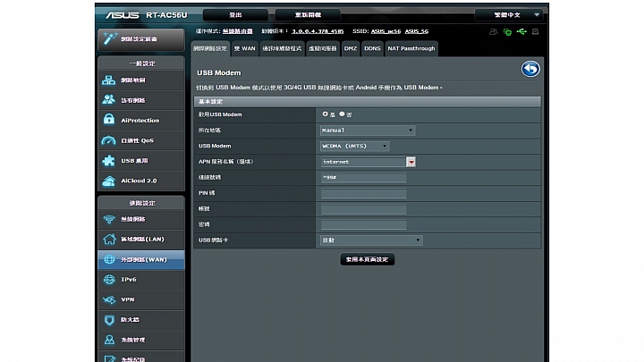
Task: Switch to the DMZ tab
Action: (351, 48)
